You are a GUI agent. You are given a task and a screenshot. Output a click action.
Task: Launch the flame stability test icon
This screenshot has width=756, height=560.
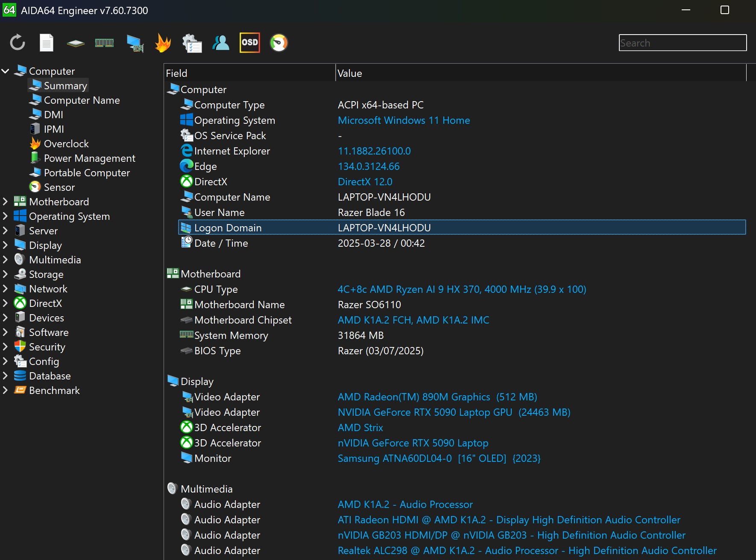(163, 43)
